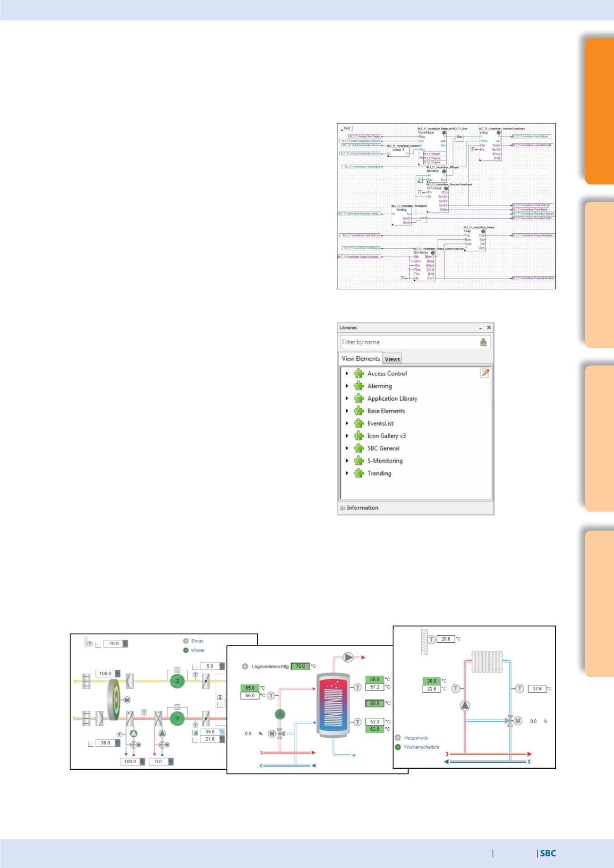Expand the S-Monitoring node

(347, 461)
